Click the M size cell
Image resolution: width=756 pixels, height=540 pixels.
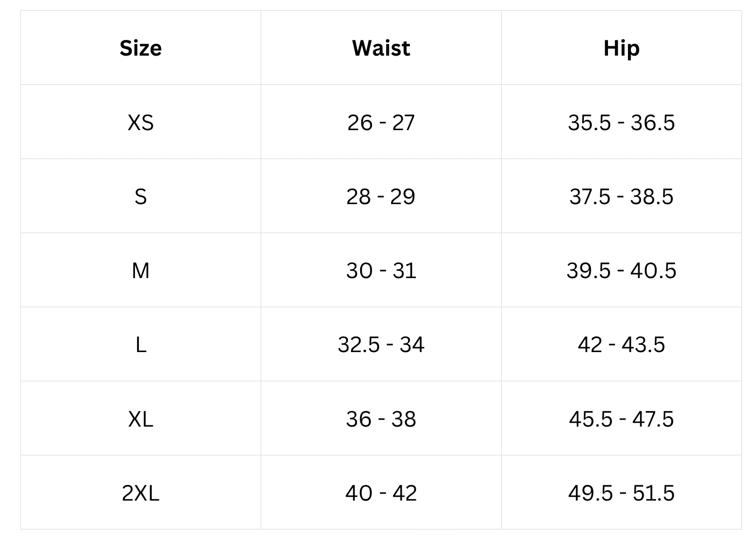[140, 271]
